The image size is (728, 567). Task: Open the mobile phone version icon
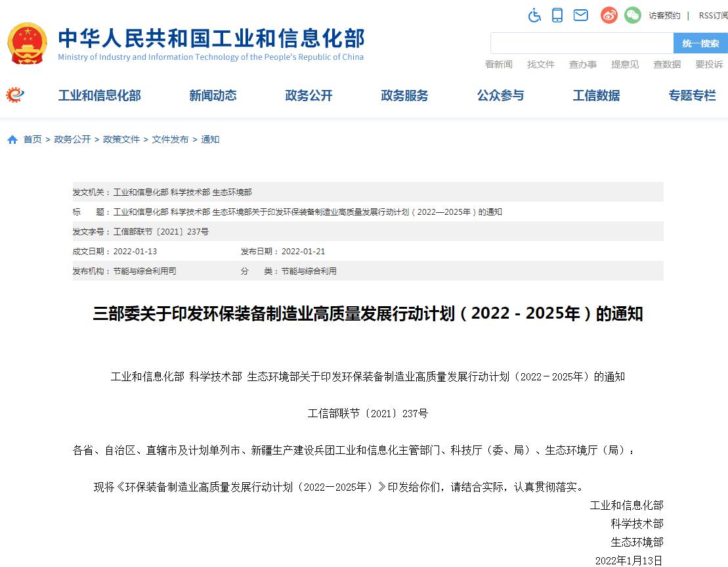(557, 15)
